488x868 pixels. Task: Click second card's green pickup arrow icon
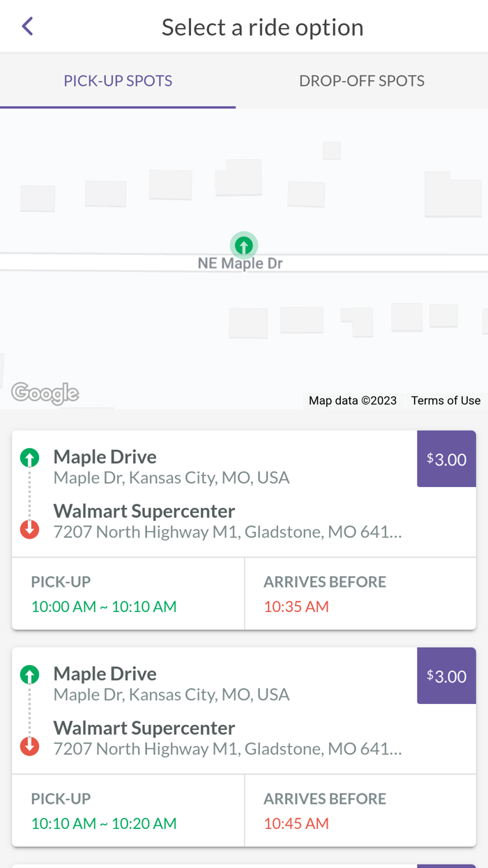tap(29, 675)
